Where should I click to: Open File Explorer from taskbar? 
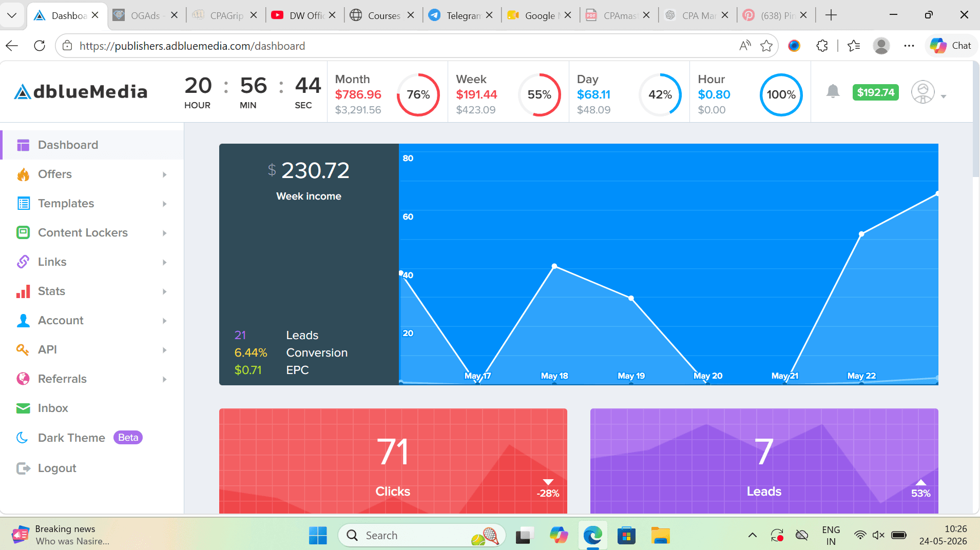point(661,536)
